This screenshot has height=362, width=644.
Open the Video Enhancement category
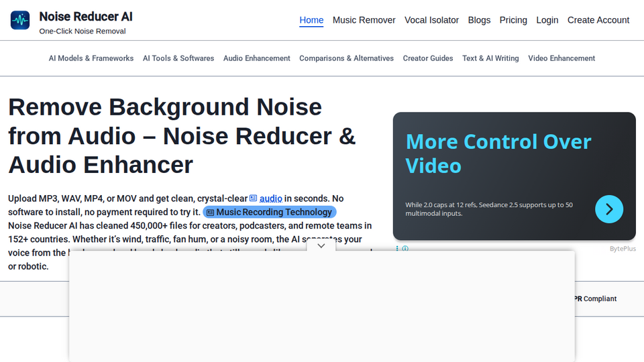coord(561,58)
